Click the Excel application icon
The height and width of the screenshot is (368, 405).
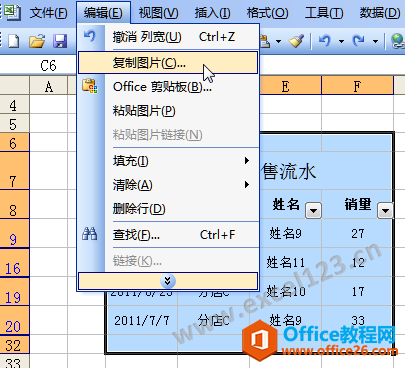click(x=12, y=12)
